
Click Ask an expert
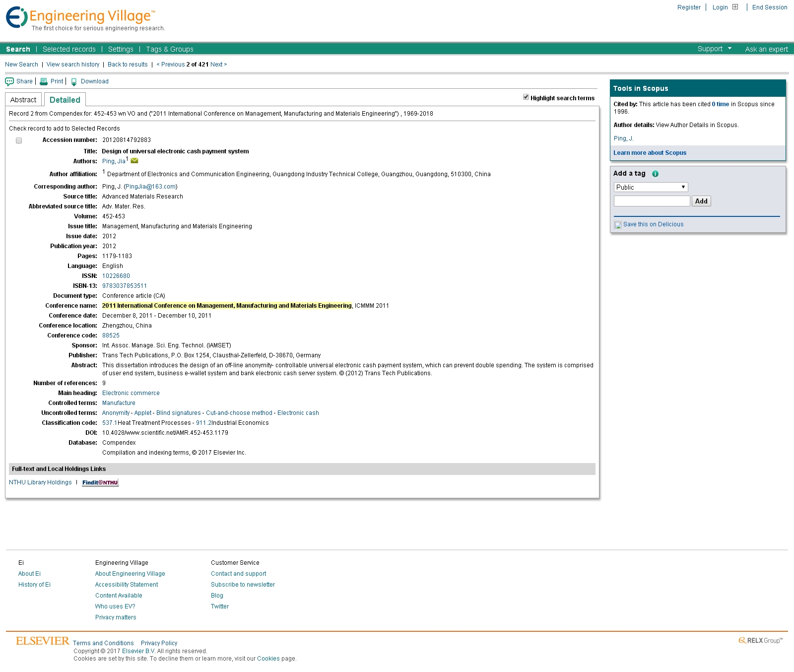(x=766, y=49)
